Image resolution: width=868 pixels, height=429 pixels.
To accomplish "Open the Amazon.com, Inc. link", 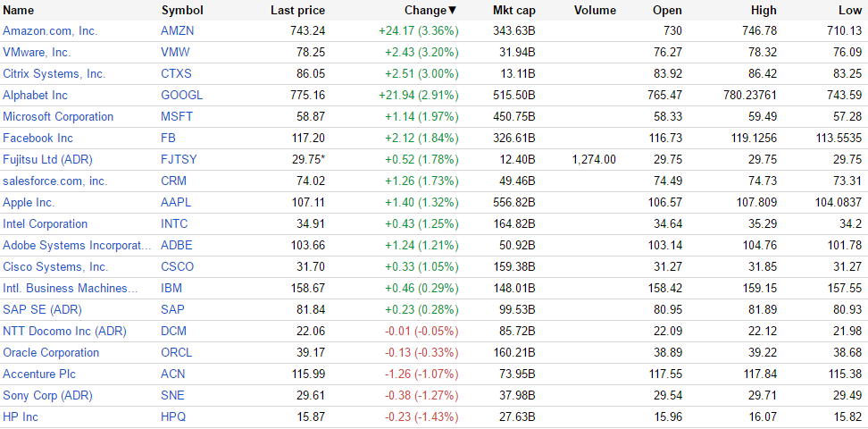I will [x=50, y=30].
